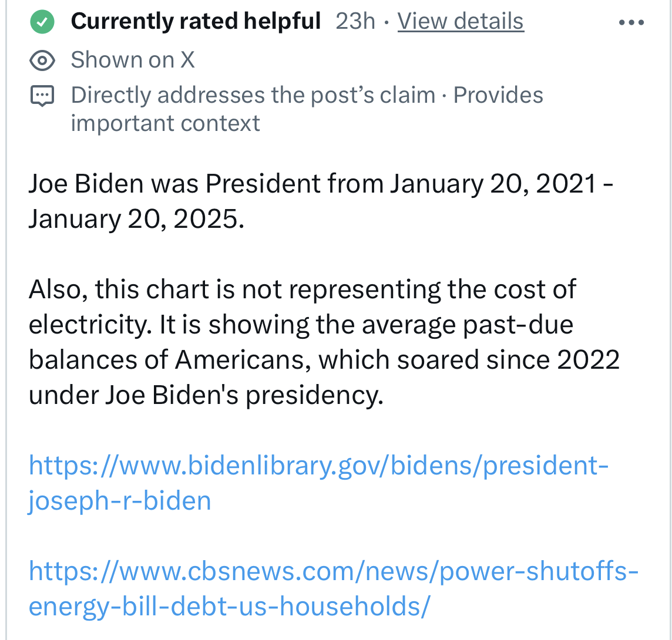
Task: Click the "January 20, 2025." text line
Action: pyautogui.click(x=136, y=219)
